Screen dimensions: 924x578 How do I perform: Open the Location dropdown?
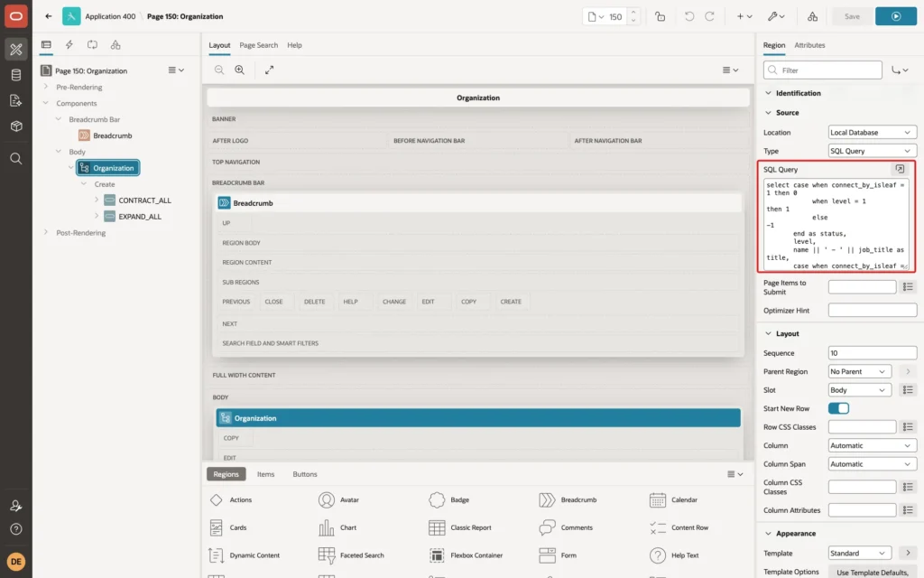873,133
